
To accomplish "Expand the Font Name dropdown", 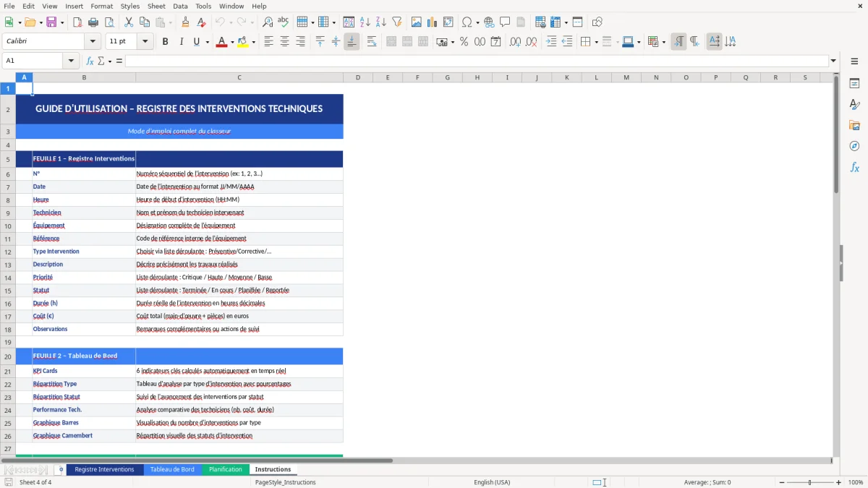I will tap(92, 42).
